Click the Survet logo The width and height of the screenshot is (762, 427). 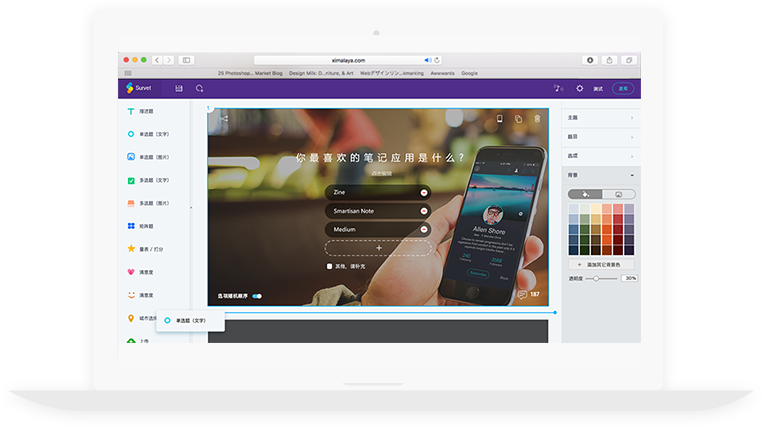[x=139, y=88]
